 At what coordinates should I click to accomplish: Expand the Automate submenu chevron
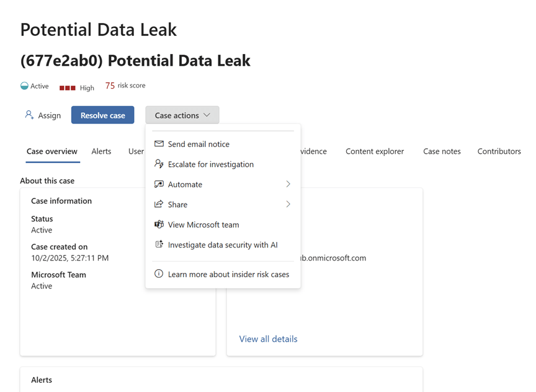coord(288,184)
